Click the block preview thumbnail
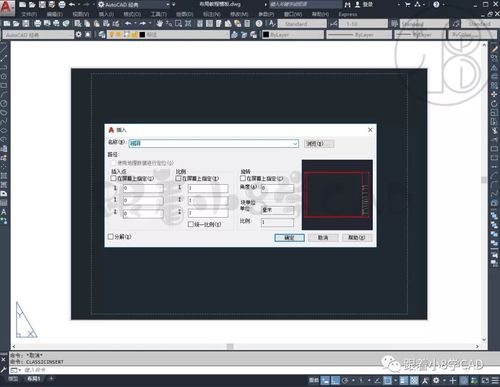500x387 pixels. tap(337, 195)
